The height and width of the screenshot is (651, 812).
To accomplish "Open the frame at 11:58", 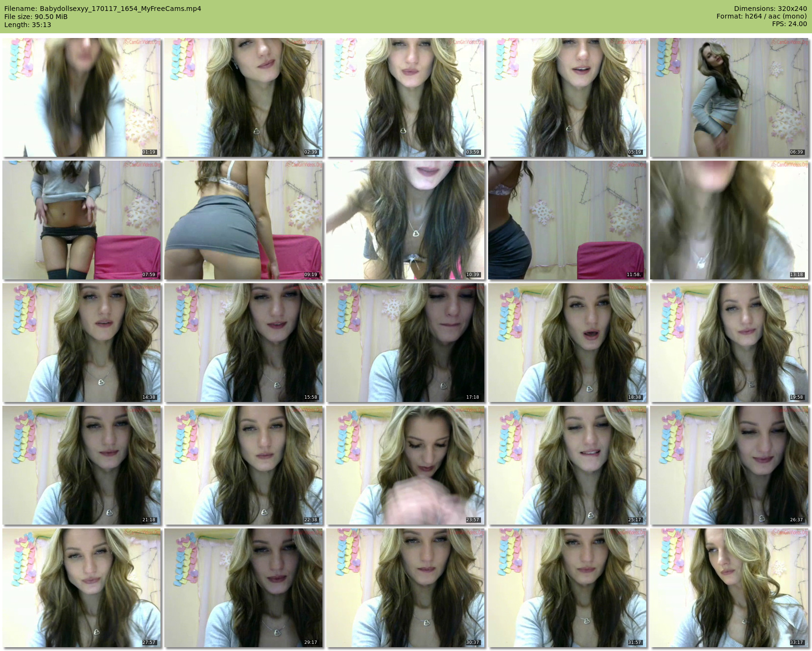I will click(x=567, y=220).
